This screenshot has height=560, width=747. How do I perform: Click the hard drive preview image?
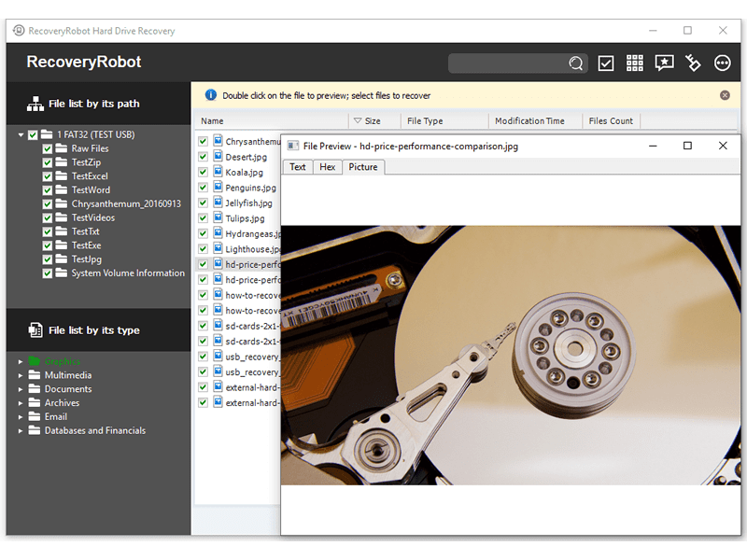pyautogui.click(x=511, y=356)
